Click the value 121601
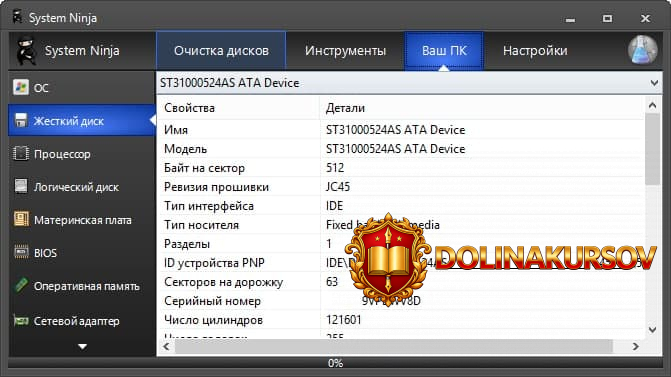The width and height of the screenshot is (671, 377). (x=344, y=320)
